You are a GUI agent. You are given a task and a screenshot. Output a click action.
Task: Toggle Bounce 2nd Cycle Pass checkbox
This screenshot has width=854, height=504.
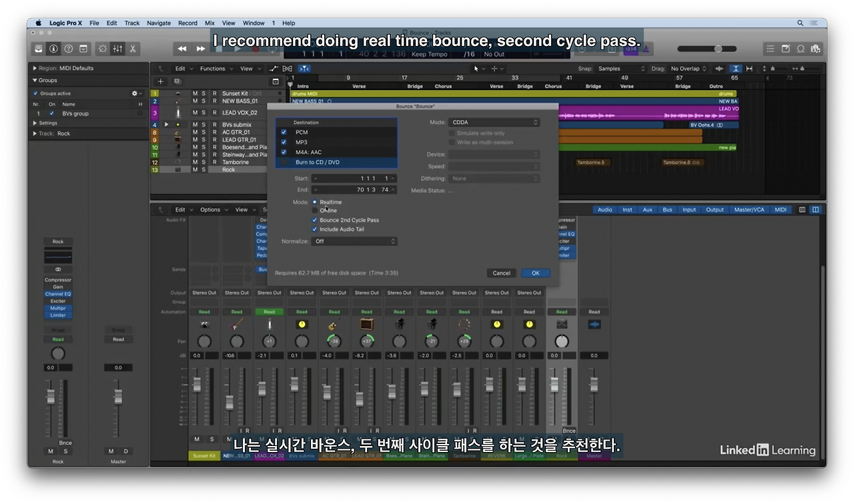[x=315, y=220]
